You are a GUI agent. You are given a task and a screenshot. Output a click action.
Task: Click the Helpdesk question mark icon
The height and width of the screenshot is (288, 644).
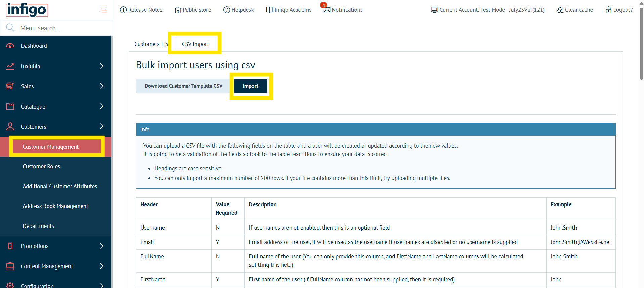click(x=227, y=10)
